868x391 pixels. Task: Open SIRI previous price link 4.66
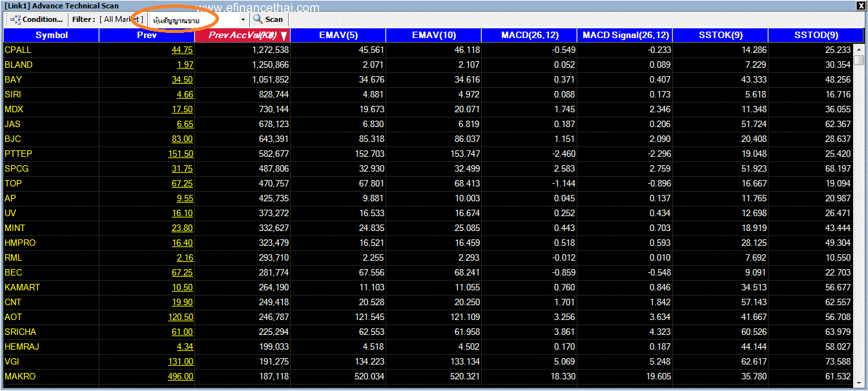[185, 94]
